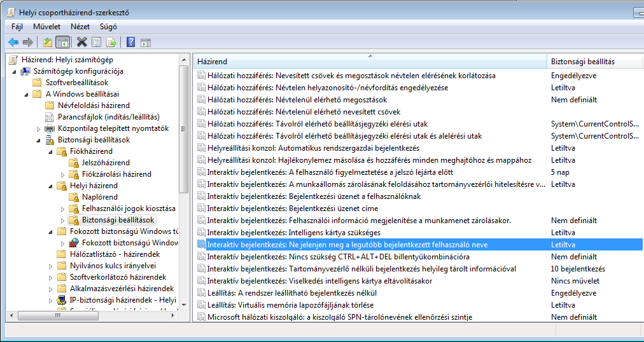Image resolution: width=644 pixels, height=342 pixels.
Task: Click the Jelszóházirend folder icon
Action: [74, 163]
